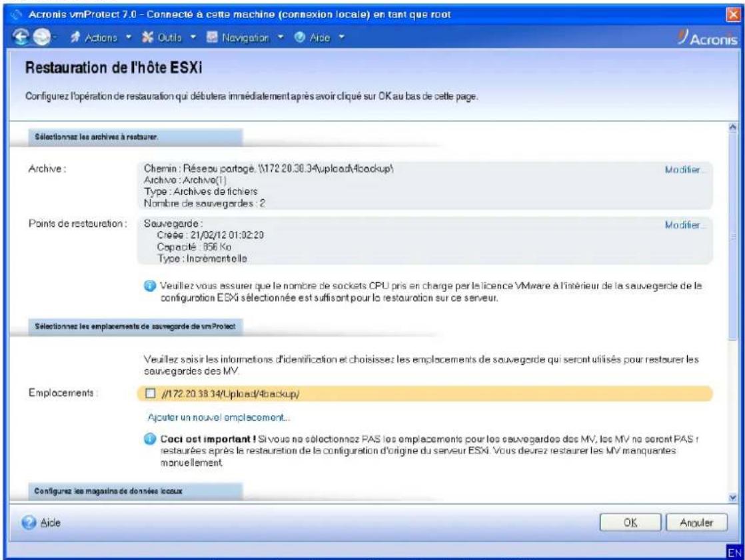Click the back navigation arrow icon

[21, 37]
